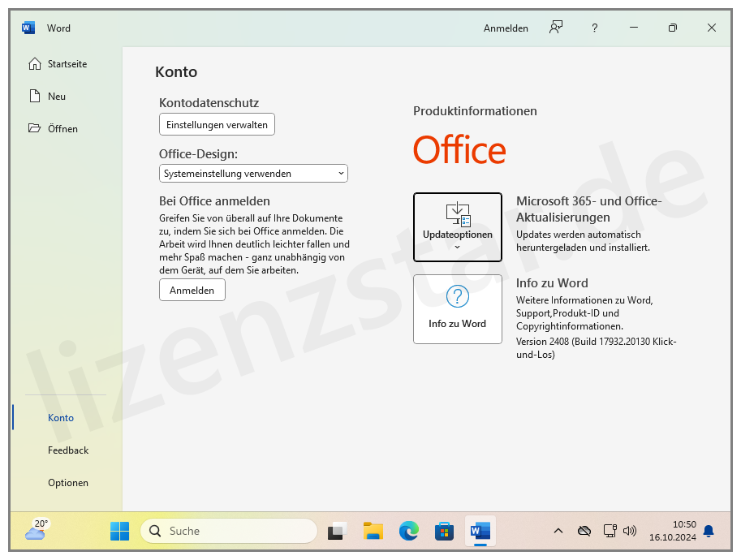
Task: Open help via the question mark icon
Action: coord(594,28)
